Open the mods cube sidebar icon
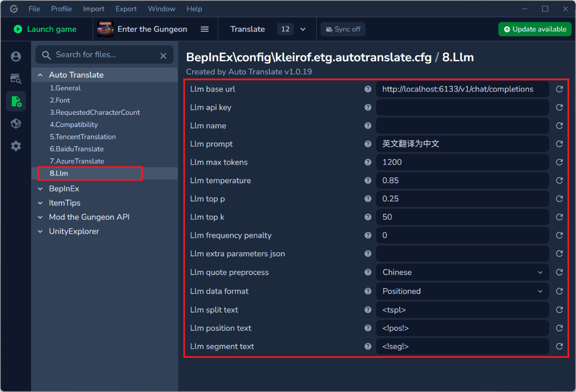 point(16,123)
